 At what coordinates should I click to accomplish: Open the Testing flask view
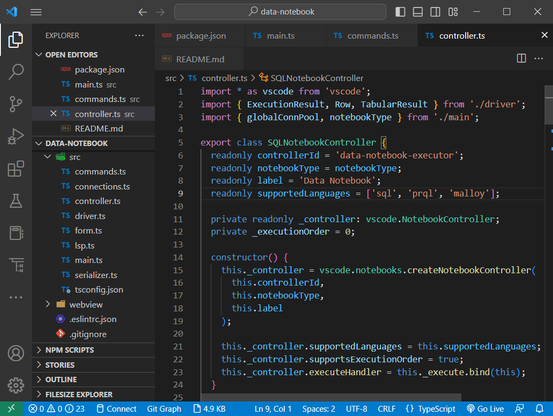click(16, 201)
